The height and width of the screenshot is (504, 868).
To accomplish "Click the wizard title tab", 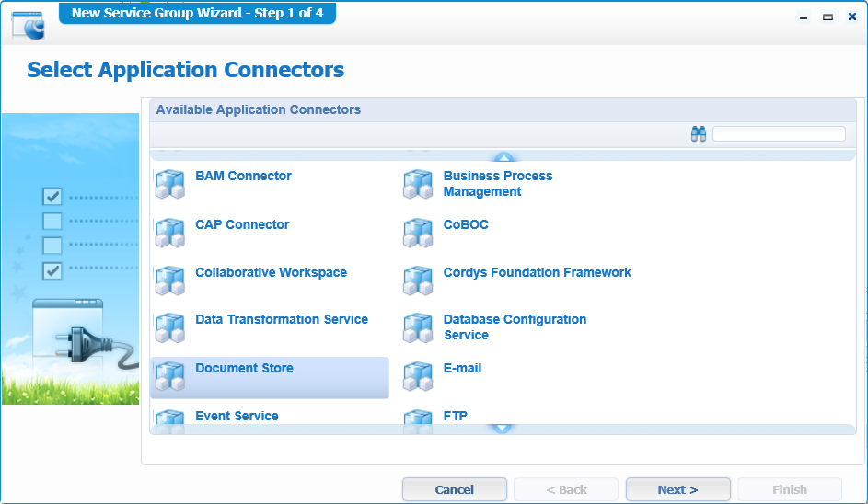I will coord(197,13).
